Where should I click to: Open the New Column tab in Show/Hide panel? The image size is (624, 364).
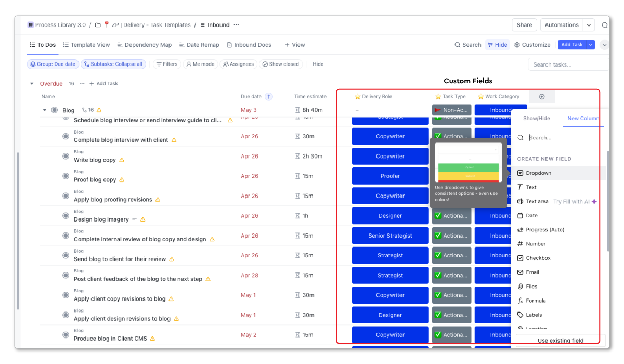583,118
